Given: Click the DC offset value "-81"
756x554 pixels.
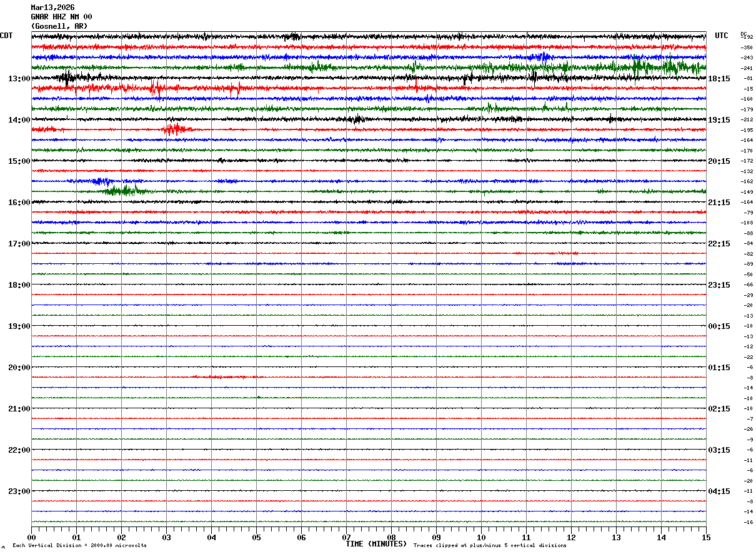Looking at the screenshot, I should point(748,79).
